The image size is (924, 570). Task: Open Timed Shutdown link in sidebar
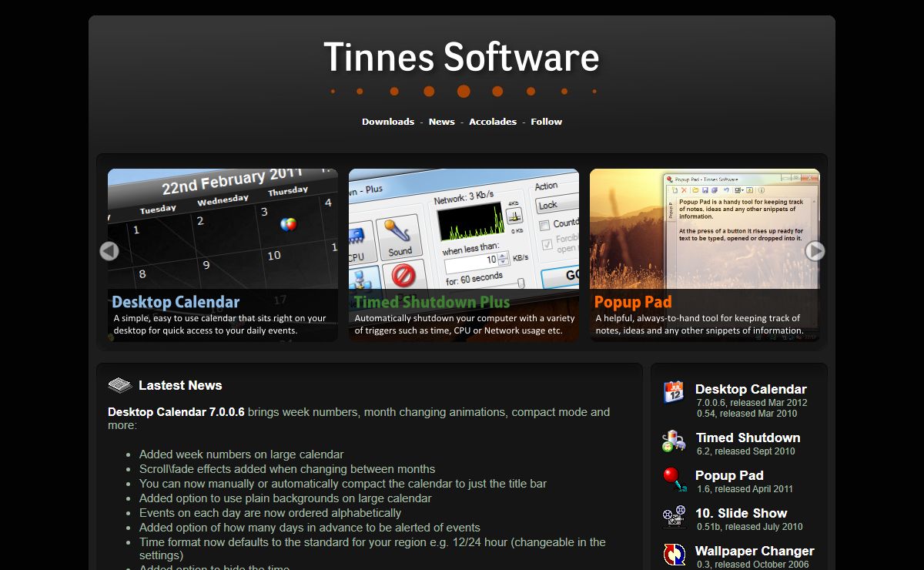point(748,438)
